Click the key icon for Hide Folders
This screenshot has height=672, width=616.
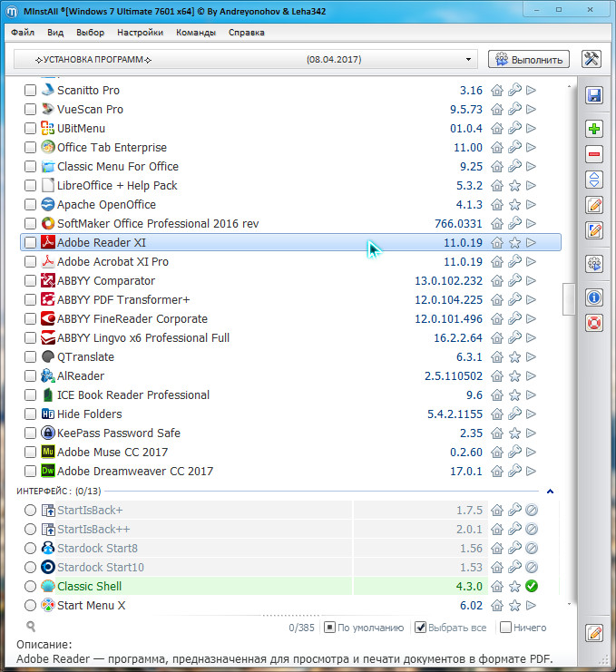tap(514, 414)
